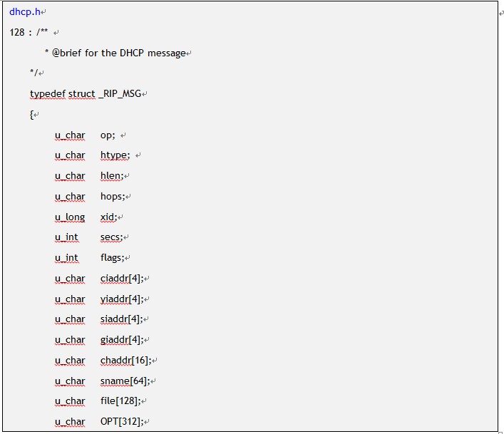The height and width of the screenshot is (434, 504).
Task: Click the 'sname[64];' field
Action: click(125, 381)
